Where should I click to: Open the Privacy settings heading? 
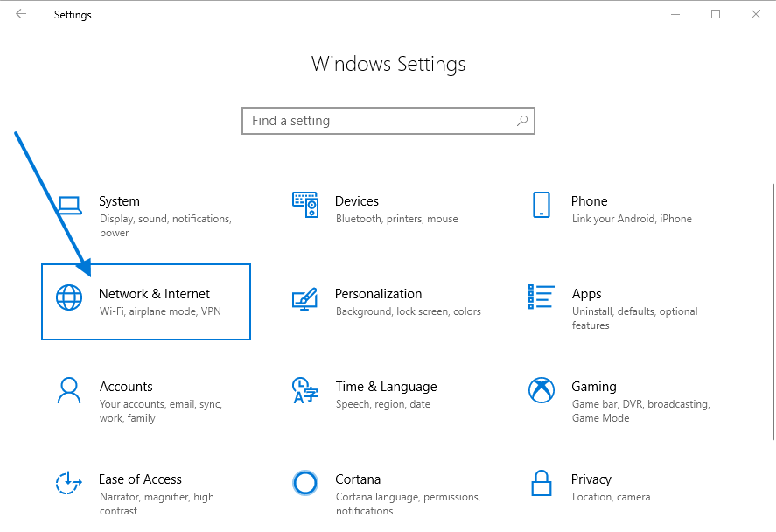[x=591, y=479]
